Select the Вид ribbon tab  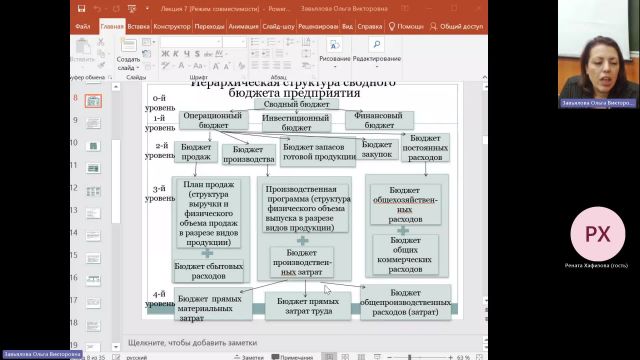click(x=347, y=26)
